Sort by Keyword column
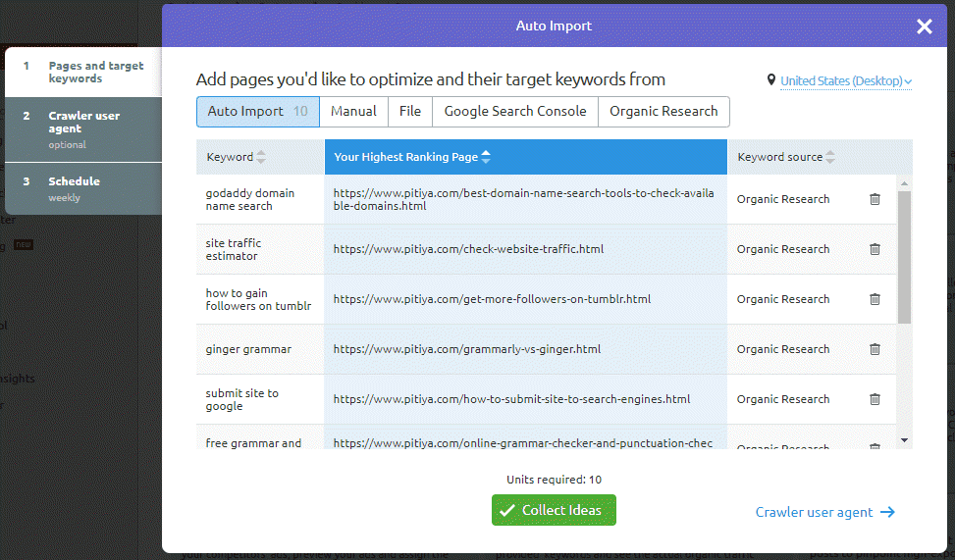Screen dimensions: 955x560 [x=261, y=157]
